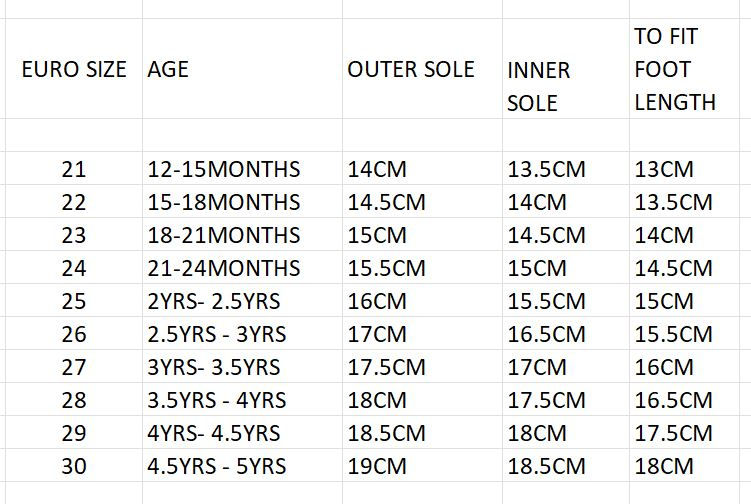Click the 14.5CM outer sole cell for size 22
Screen dimensions: 751x504
coord(422,202)
